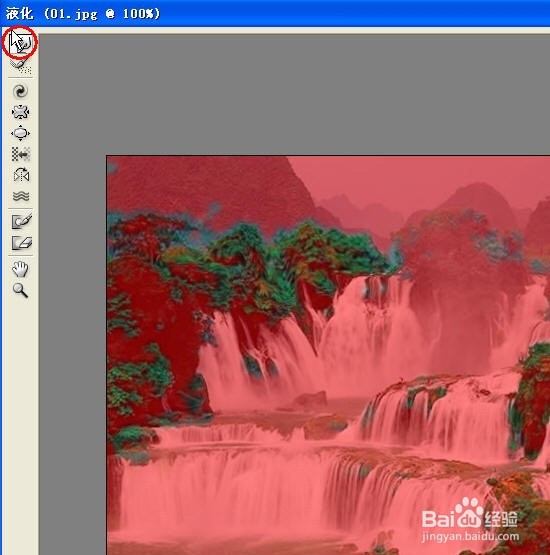Select the Reconstruct tool
Viewport: 550px width, 555px height.
coord(21,66)
